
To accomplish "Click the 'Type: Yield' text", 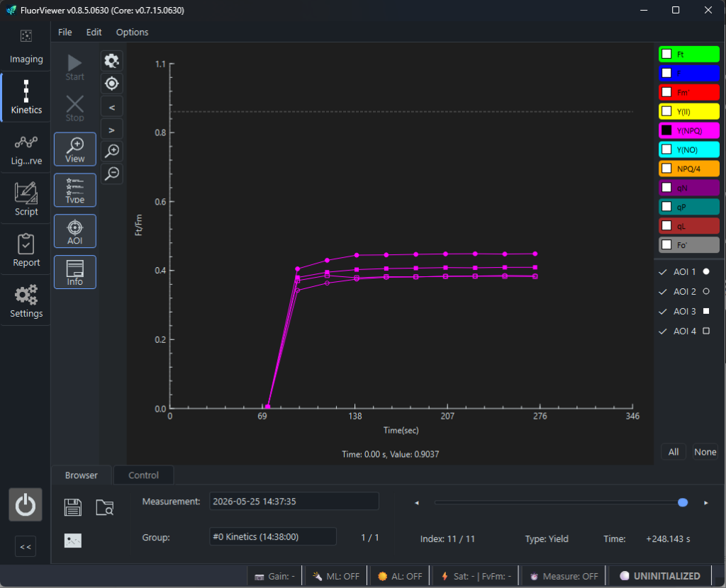I will click(547, 539).
